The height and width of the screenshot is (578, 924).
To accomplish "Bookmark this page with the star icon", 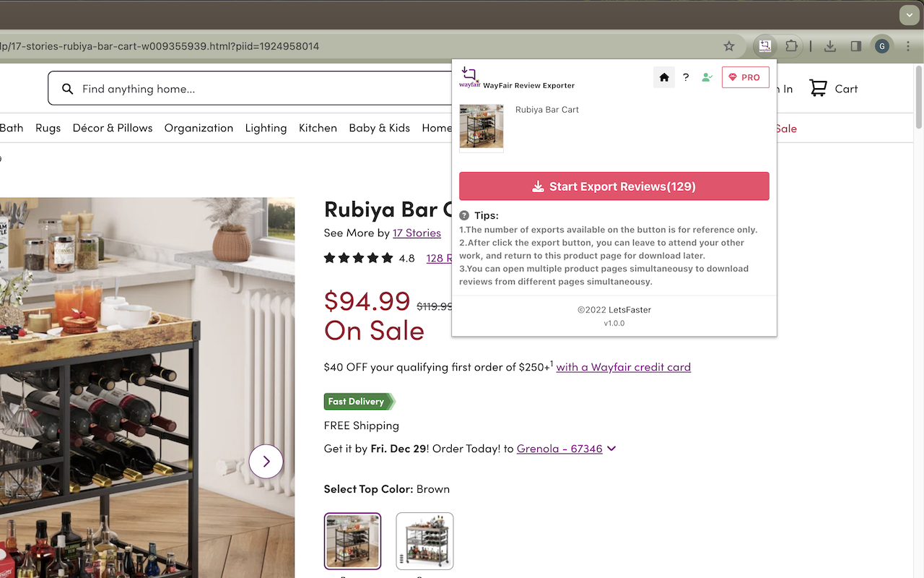I will coord(729,46).
